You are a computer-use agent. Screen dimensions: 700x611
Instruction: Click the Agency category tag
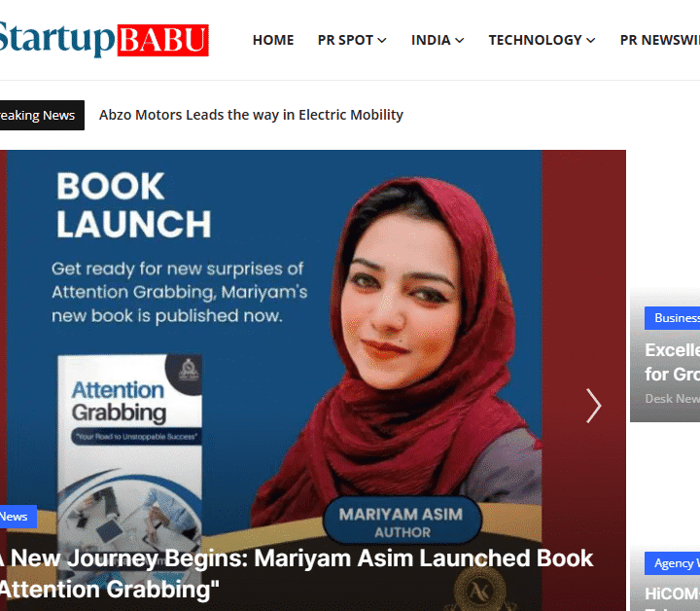click(x=673, y=563)
